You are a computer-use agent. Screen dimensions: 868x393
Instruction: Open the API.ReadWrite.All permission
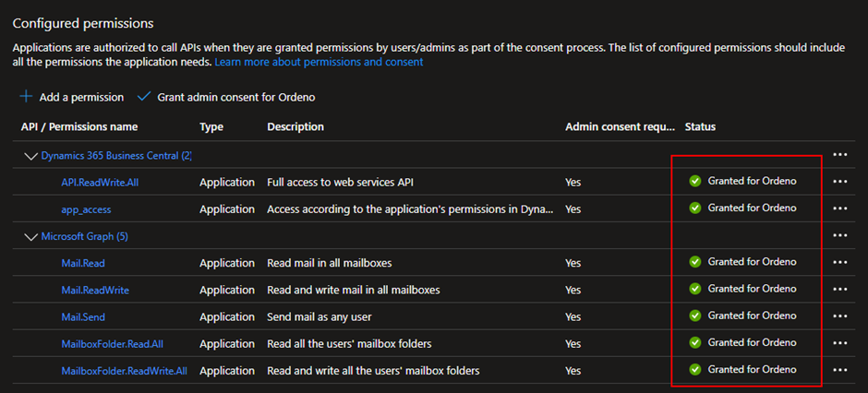click(x=100, y=183)
